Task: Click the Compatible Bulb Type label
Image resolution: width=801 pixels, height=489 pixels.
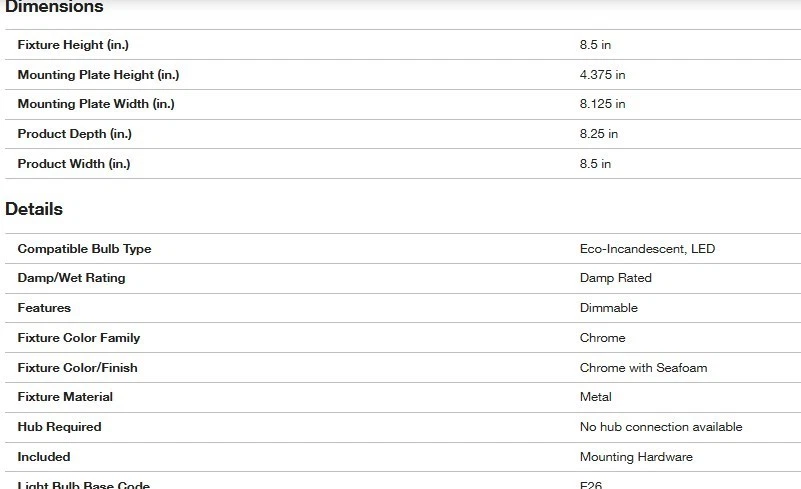Action: click(84, 249)
